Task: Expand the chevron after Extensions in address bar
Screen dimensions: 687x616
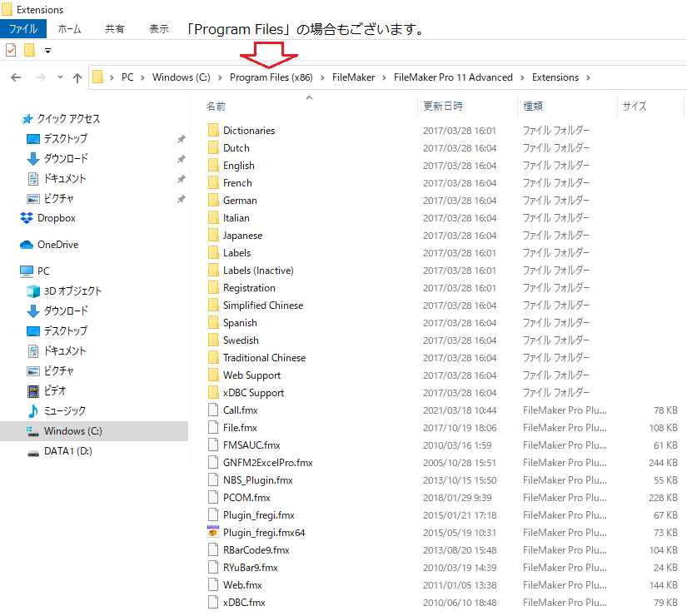Action: click(588, 77)
